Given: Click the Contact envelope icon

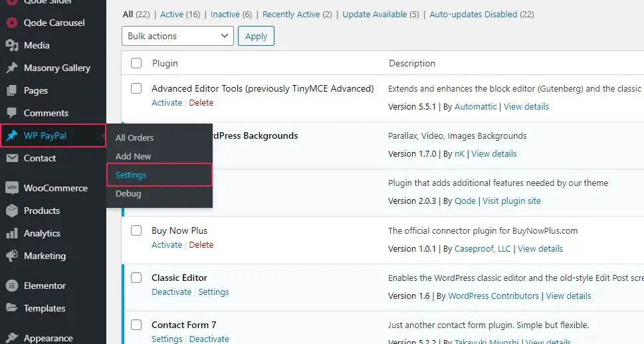Looking at the screenshot, I should (12, 158).
